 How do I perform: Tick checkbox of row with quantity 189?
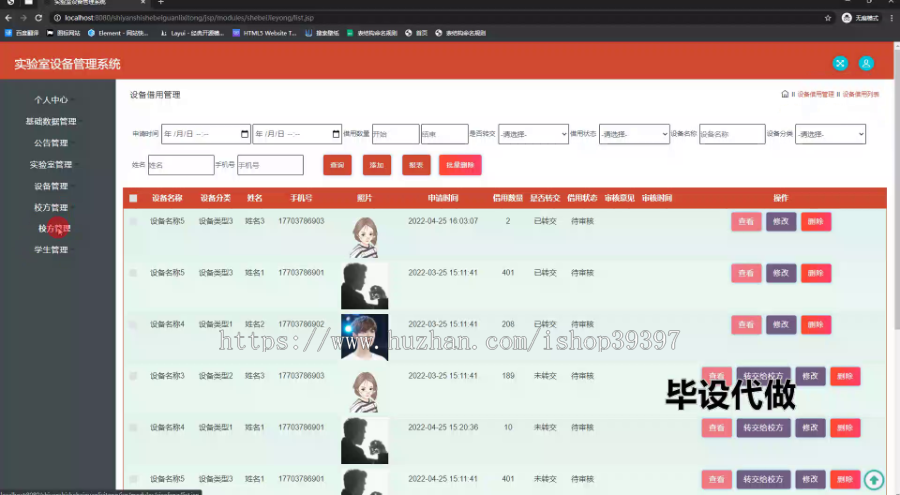(133, 376)
